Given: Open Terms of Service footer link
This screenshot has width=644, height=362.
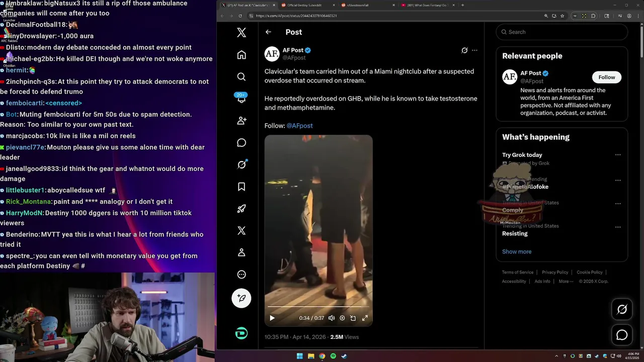Looking at the screenshot, I should coord(518,272).
